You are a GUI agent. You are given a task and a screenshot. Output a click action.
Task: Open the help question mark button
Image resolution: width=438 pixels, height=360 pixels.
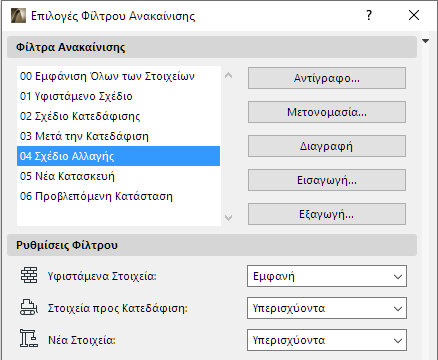click(x=369, y=15)
